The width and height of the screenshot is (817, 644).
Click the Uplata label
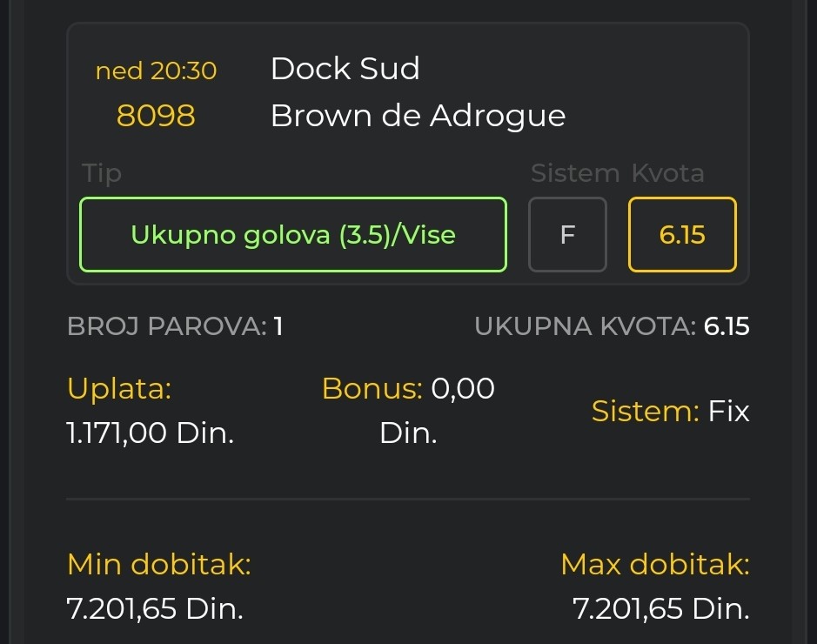119,389
